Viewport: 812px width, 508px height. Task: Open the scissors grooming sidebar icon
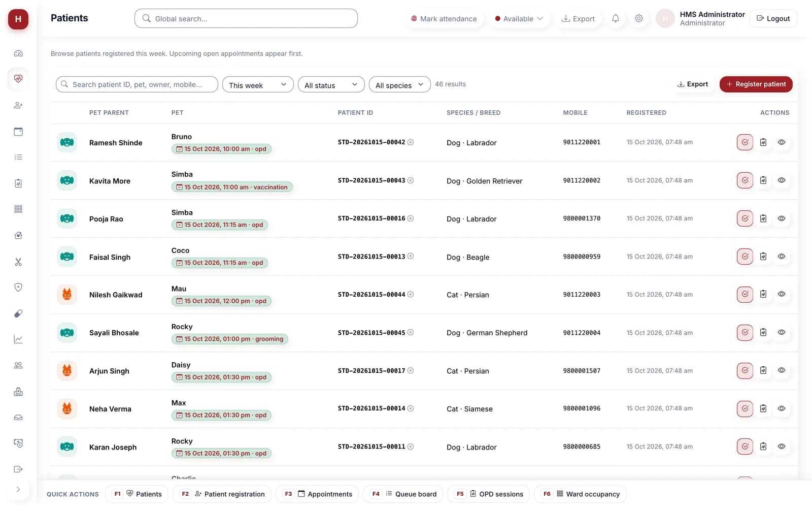pyautogui.click(x=18, y=262)
